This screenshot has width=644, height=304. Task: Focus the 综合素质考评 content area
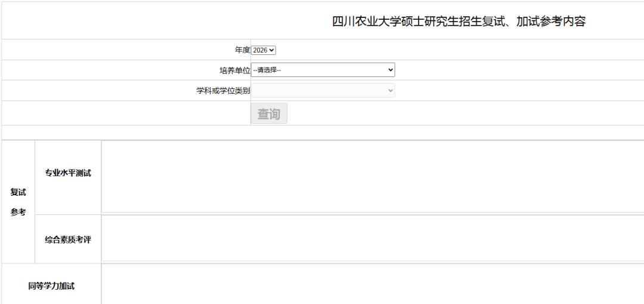[x=372, y=238]
